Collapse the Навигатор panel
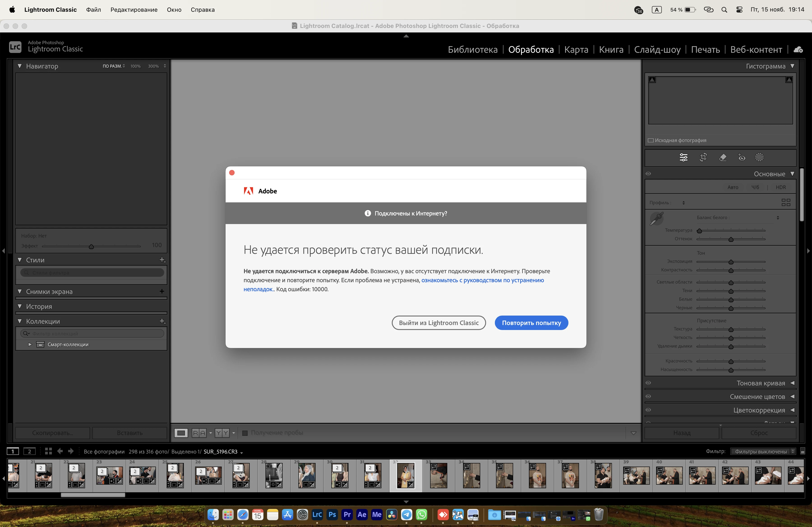This screenshot has height=527, width=812. point(20,66)
